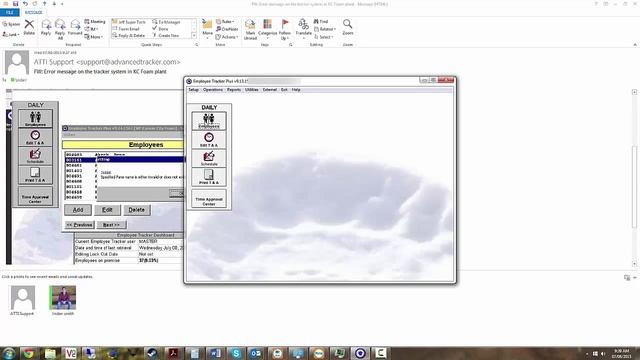Open Schedule in the Employee Tracker window
The height and width of the screenshot is (360, 640).
coord(209,158)
